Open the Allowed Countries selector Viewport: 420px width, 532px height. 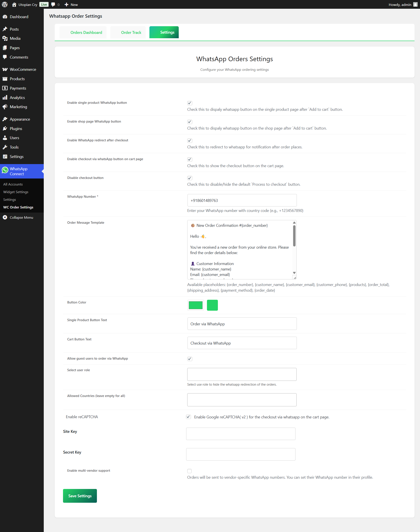point(242,400)
